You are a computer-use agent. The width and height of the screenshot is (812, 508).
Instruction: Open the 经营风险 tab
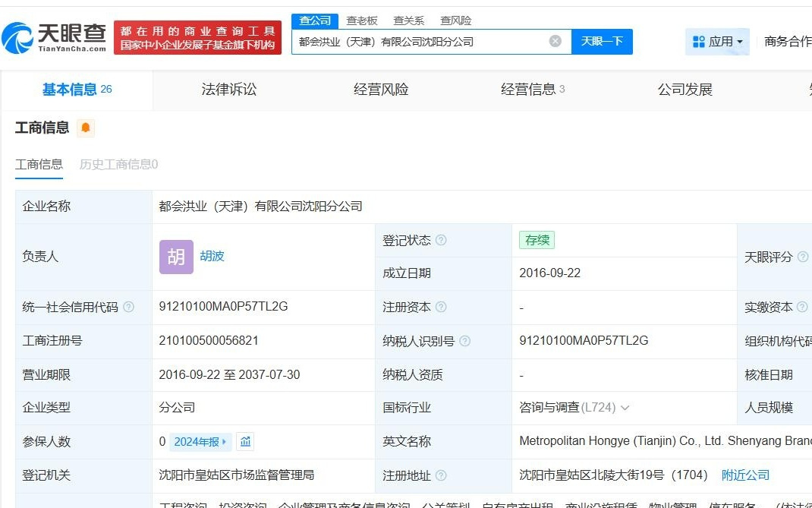379,89
